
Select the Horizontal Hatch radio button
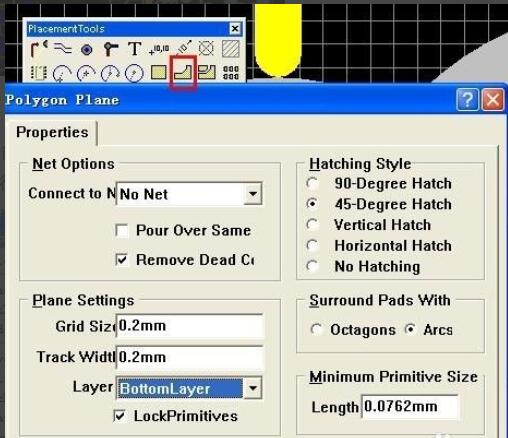pos(312,245)
